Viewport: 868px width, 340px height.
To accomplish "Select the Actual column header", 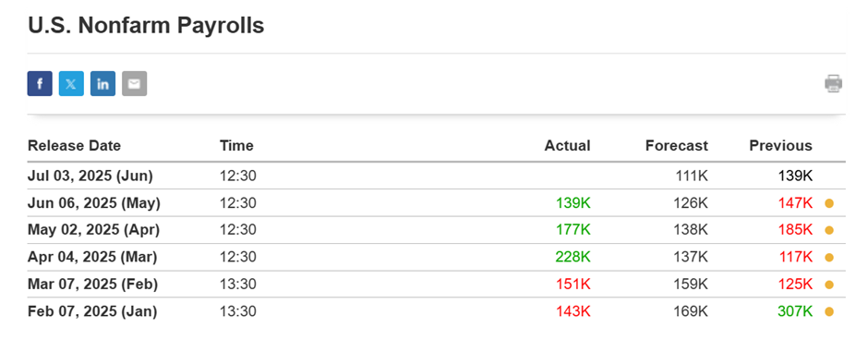I will pos(567,146).
